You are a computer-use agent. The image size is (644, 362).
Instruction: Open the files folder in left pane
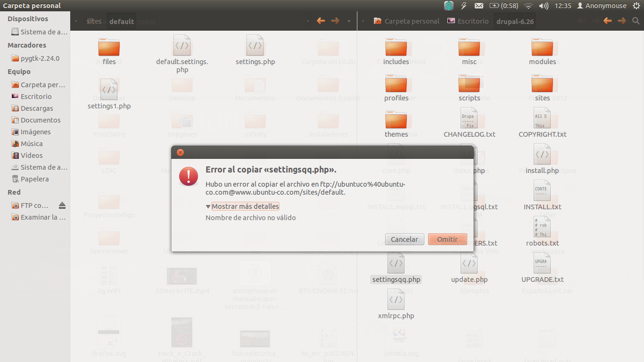tap(109, 48)
